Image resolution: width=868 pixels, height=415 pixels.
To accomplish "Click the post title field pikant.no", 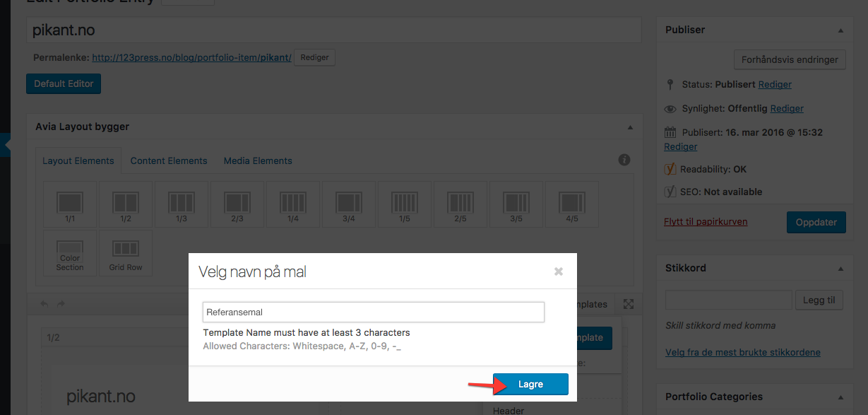I will coord(333,30).
